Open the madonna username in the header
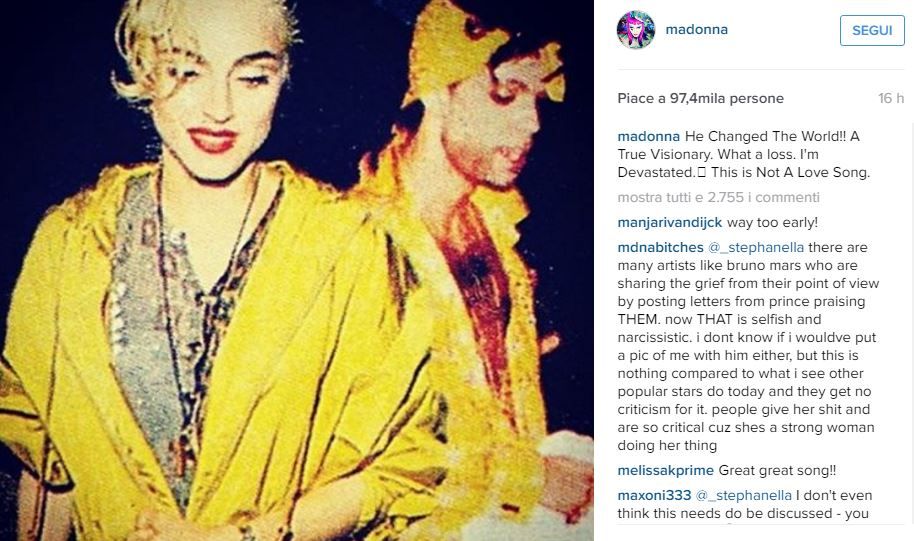The width and height of the screenshot is (914, 541). 697,29
